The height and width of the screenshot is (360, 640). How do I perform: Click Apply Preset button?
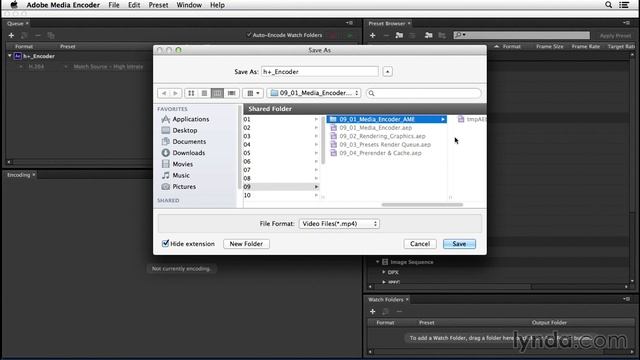615,36
